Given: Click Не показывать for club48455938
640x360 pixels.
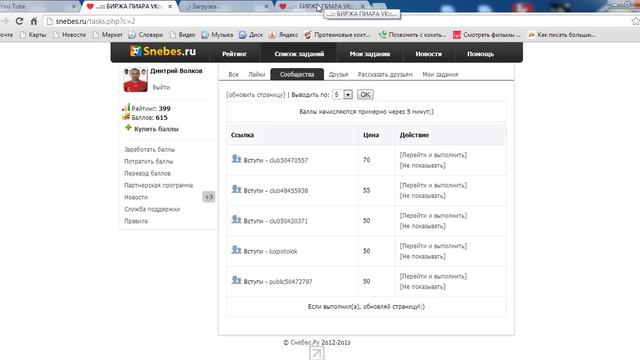Looking at the screenshot, I should [x=422, y=196].
